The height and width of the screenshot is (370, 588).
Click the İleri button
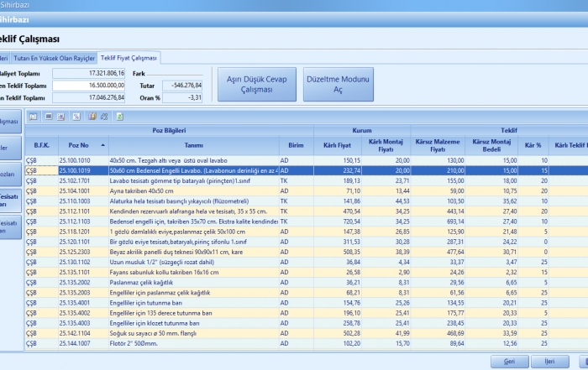(549, 361)
